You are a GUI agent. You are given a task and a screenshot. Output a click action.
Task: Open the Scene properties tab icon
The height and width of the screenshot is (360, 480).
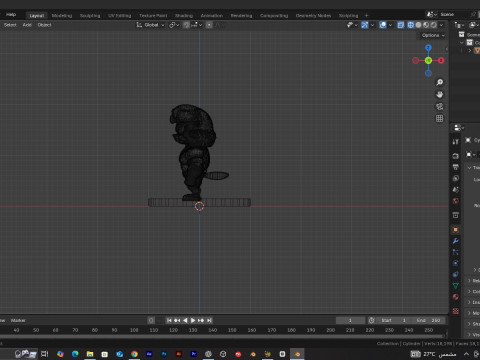coord(456,190)
